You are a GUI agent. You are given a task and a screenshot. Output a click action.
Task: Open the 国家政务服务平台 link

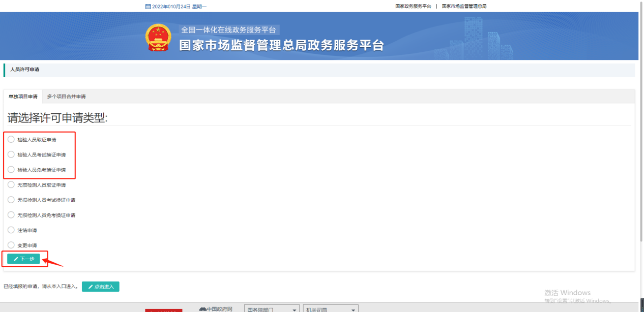coord(413,7)
